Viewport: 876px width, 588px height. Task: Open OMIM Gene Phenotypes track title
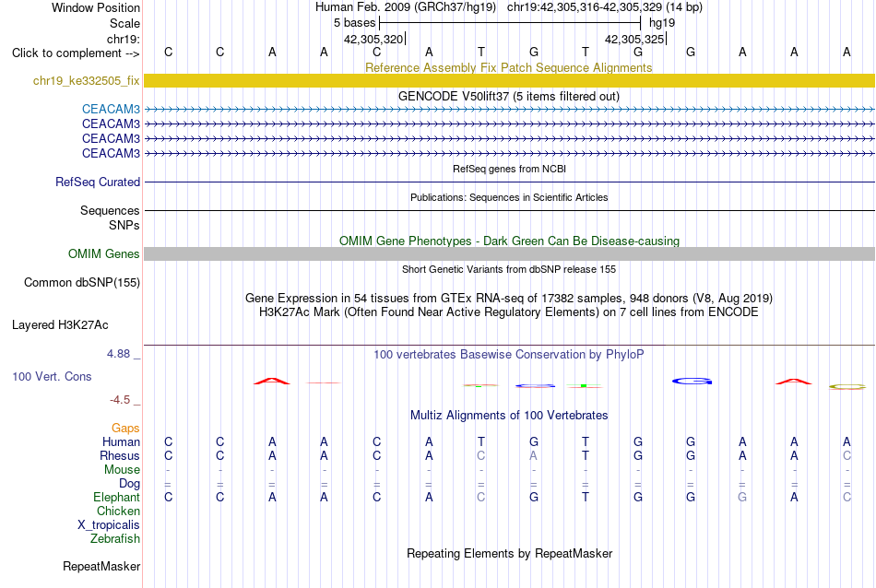tap(509, 241)
